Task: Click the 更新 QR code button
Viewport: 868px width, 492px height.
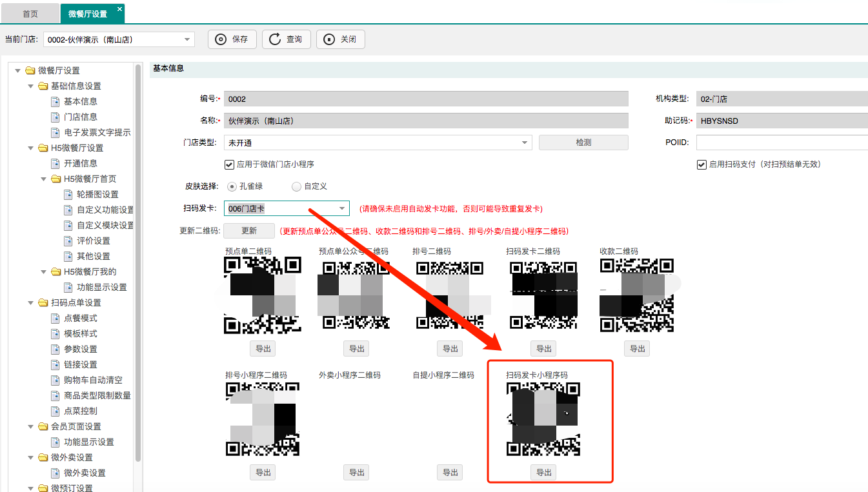Action: [x=249, y=231]
